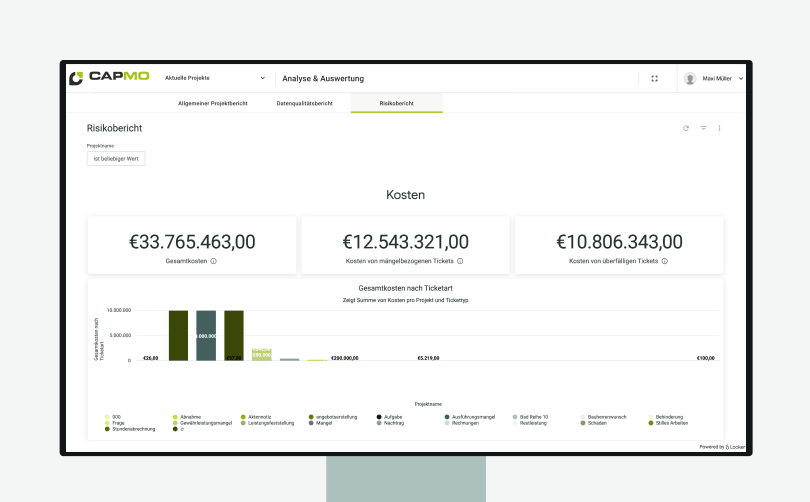Click the Gewährleistungsmangel legend color dot
The image size is (810, 502).
(175, 423)
